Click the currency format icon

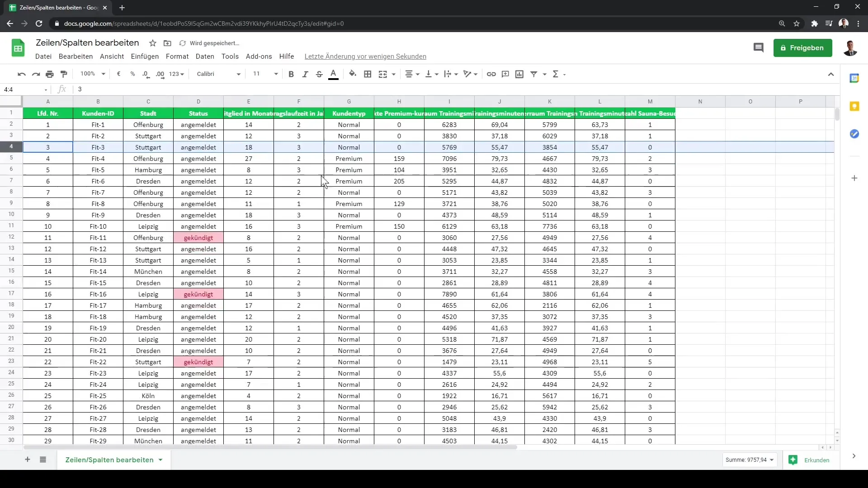coord(118,74)
